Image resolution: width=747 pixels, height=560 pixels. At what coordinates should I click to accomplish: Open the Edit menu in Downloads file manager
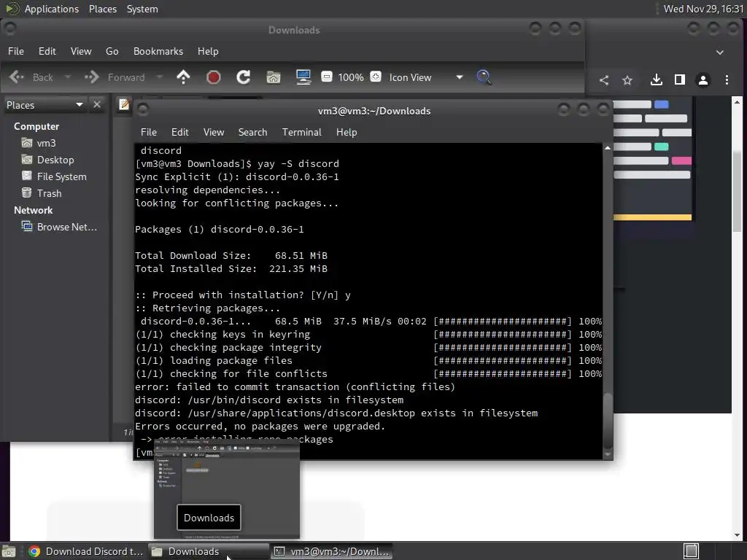point(47,51)
